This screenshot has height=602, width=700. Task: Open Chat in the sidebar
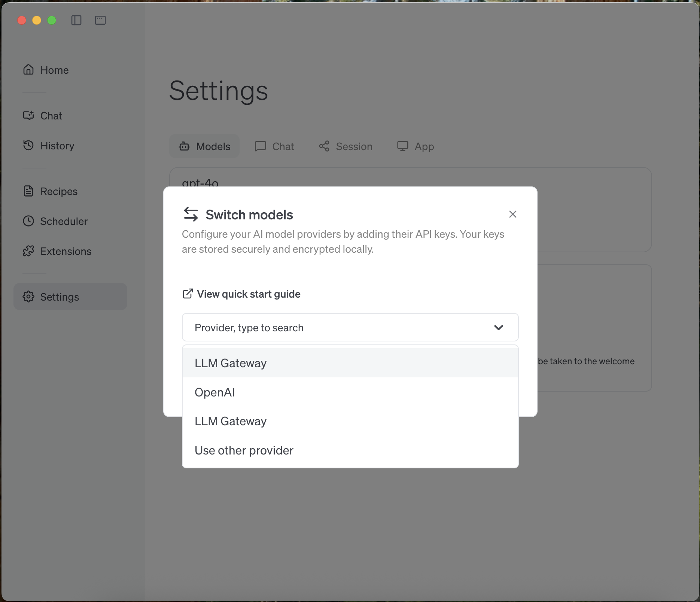[70, 116]
